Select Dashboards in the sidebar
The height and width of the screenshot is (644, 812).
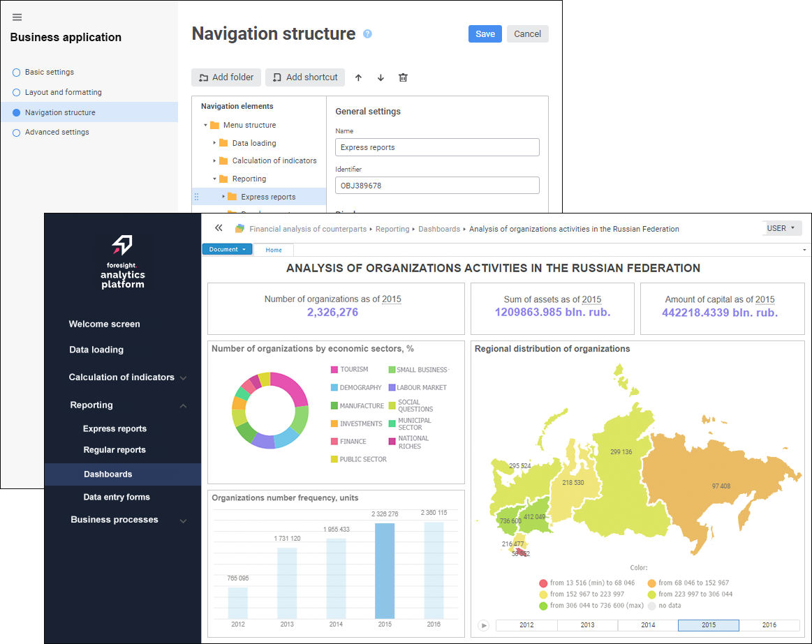[x=123, y=474]
